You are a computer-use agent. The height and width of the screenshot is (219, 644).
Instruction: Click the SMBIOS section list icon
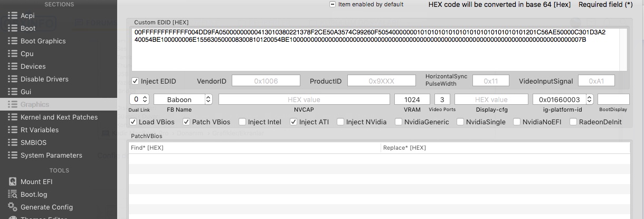click(13, 143)
